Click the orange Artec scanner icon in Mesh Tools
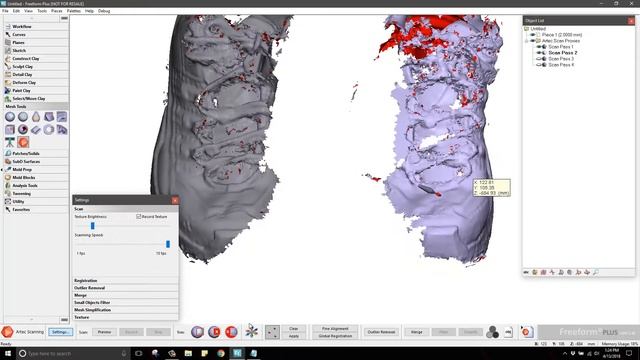This screenshot has width=640, height=360. pyautogui.click(x=23, y=142)
